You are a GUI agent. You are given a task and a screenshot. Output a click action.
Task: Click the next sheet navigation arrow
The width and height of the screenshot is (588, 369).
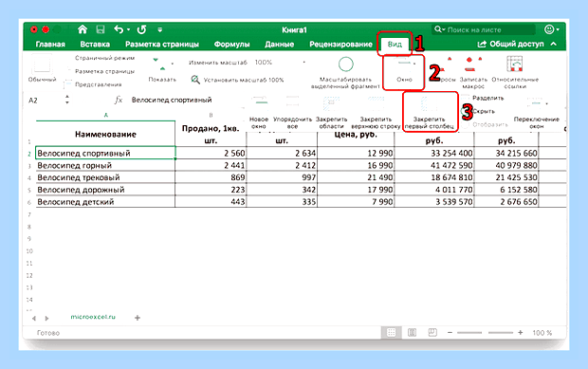coord(46,318)
